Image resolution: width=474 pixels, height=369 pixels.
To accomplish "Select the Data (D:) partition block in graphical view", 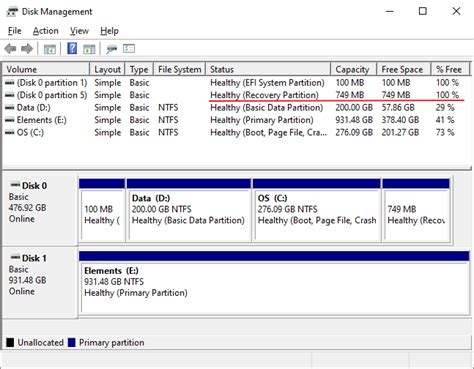I will [x=189, y=210].
